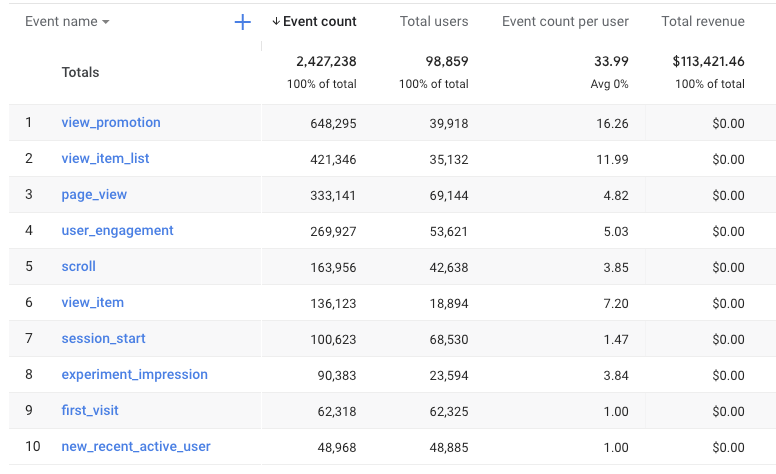The width and height of the screenshot is (776, 474).
Task: Sort by Event count column header
Action: (314, 22)
